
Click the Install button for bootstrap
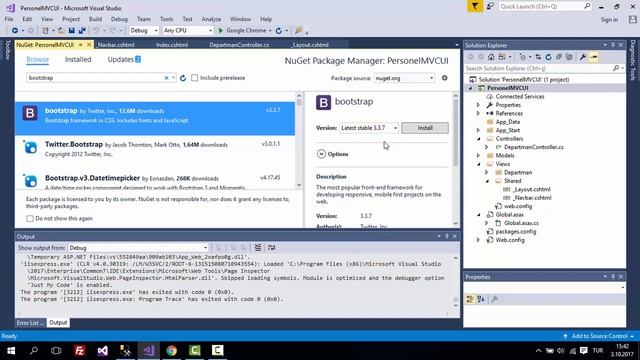click(x=425, y=128)
